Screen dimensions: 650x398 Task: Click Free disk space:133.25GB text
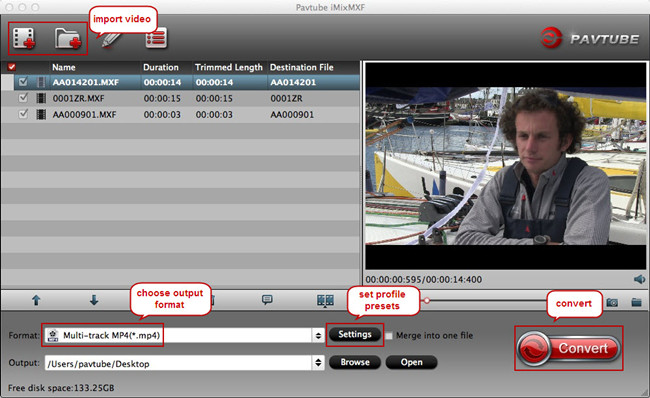(61, 388)
